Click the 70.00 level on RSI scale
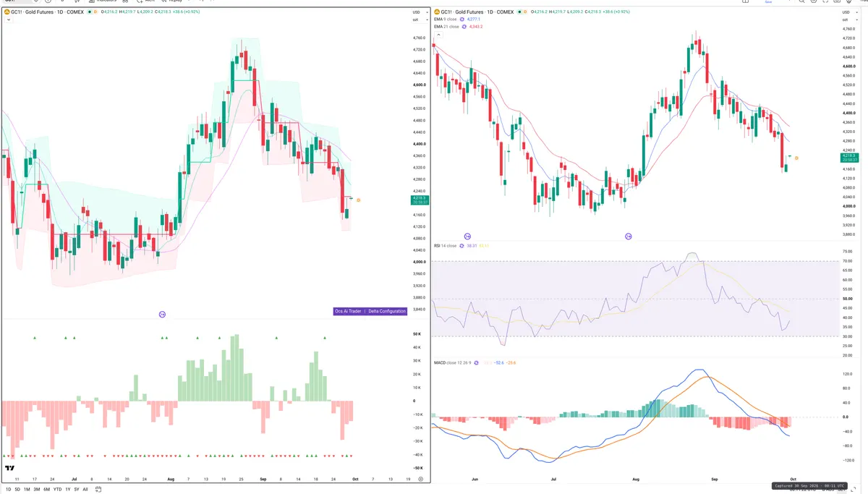Image resolution: width=868 pixels, height=494 pixels. [847, 261]
